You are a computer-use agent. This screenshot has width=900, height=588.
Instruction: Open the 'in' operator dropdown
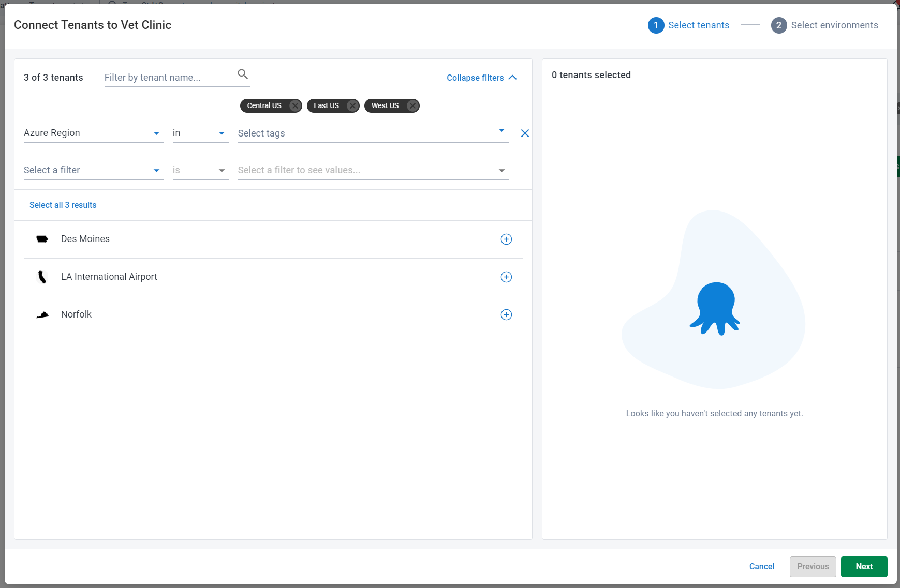coord(200,133)
